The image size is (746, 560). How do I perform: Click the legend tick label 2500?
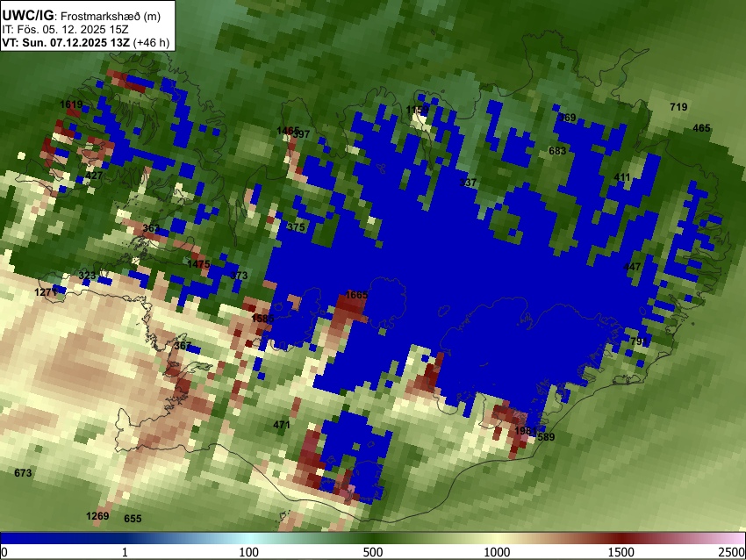pos(733,552)
